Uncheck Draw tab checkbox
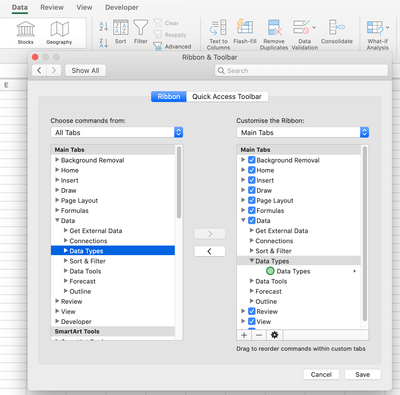Image resolution: width=400 pixels, height=395 pixels. [x=252, y=190]
